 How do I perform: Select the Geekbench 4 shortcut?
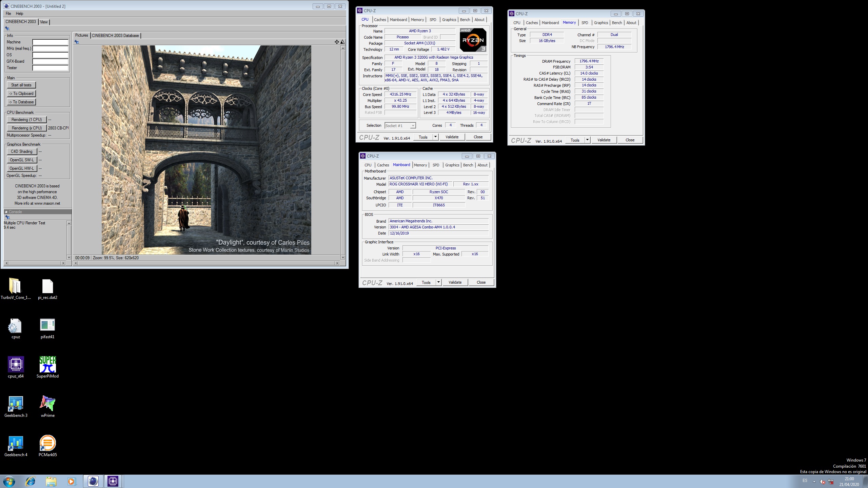click(x=16, y=446)
